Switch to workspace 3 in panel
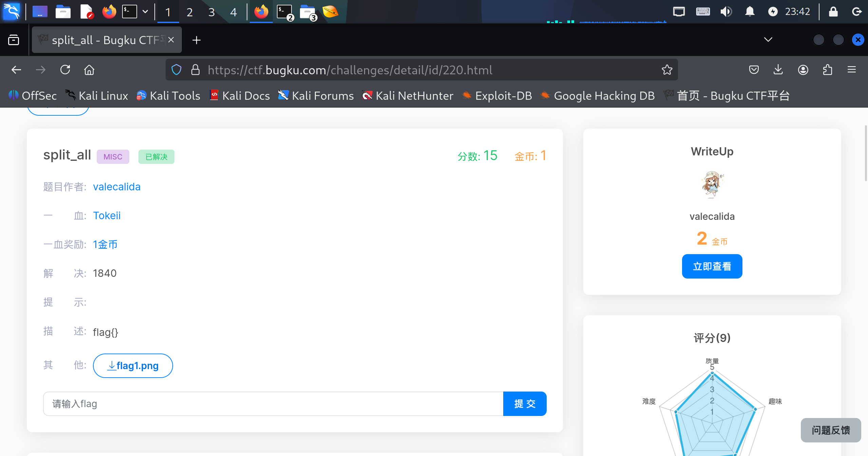Image resolution: width=868 pixels, height=456 pixels. 211,12
